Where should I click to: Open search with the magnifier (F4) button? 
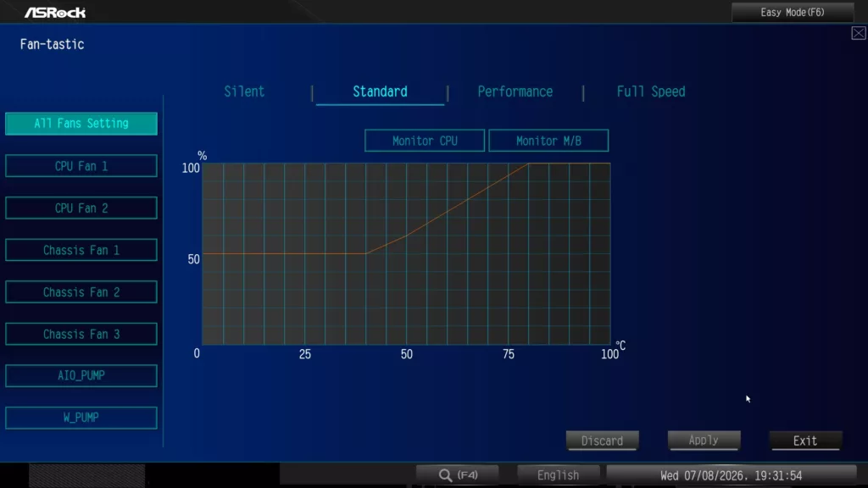point(457,475)
